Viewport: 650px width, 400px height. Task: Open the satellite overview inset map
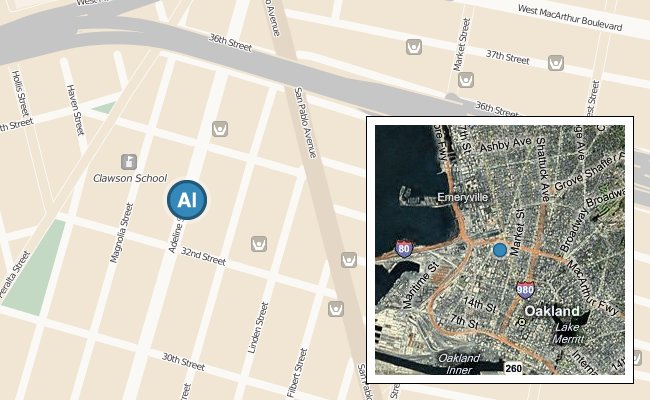click(x=500, y=250)
